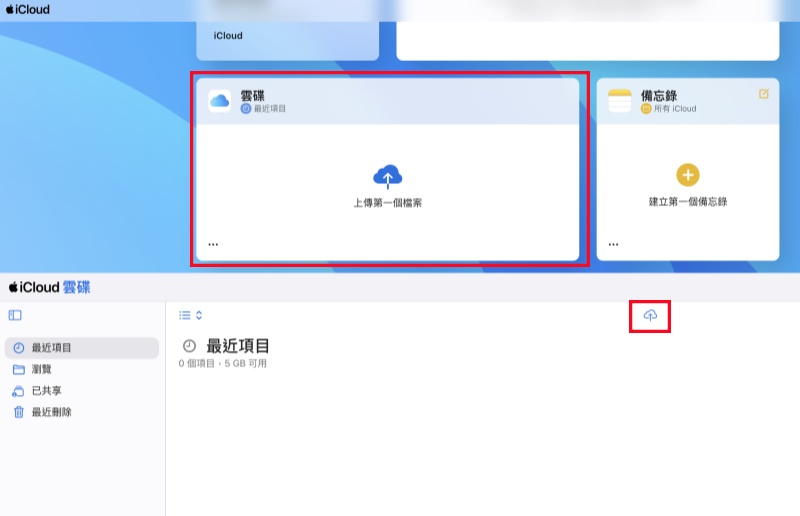
Task: Click "上傳第一個檔案" upload text
Action: tap(388, 203)
